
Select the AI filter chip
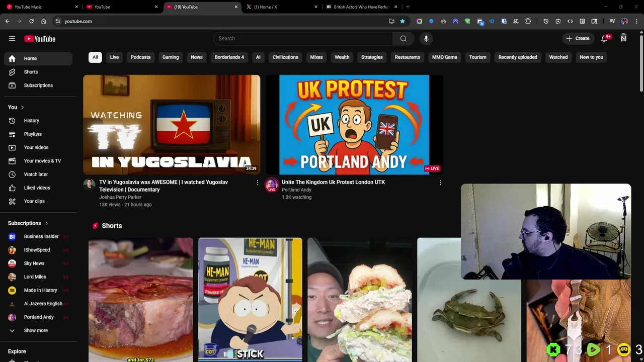[258, 57]
